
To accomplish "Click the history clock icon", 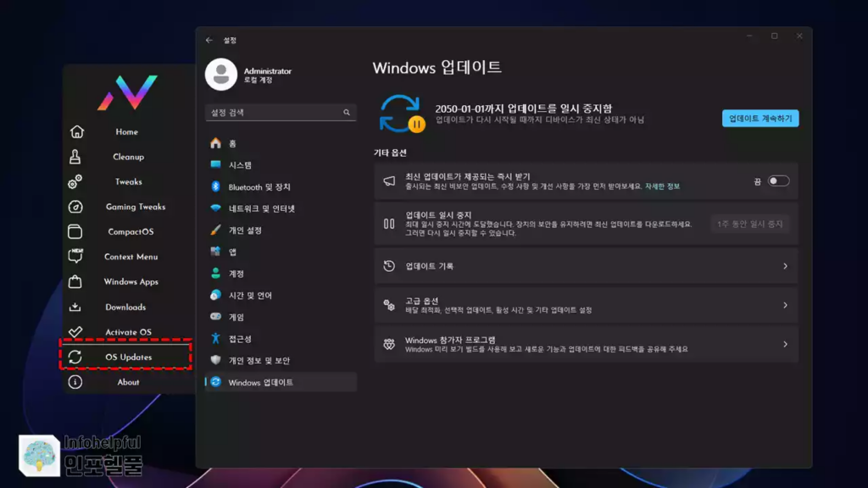I will 389,266.
